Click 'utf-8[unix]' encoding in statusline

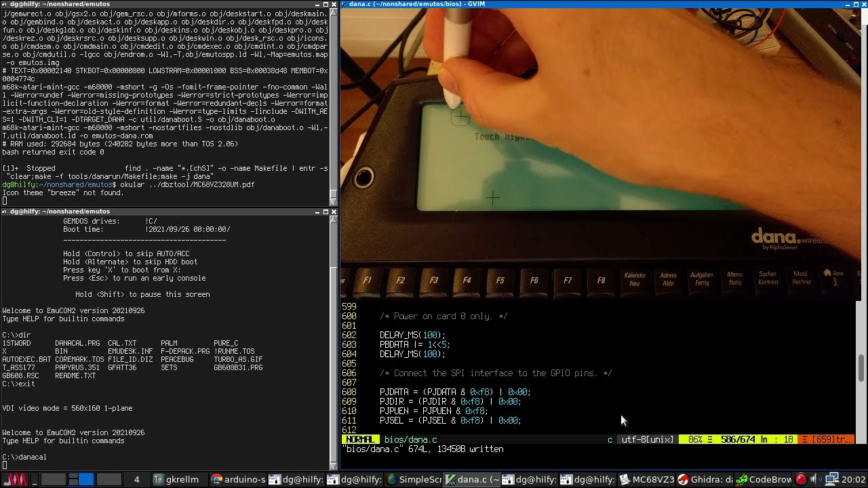pyautogui.click(x=648, y=439)
